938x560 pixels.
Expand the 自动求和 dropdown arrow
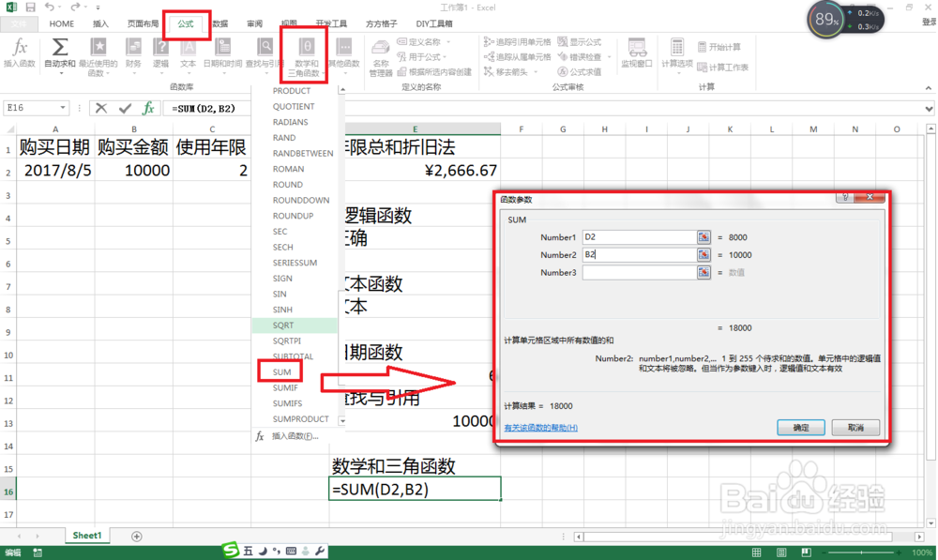click(60, 73)
